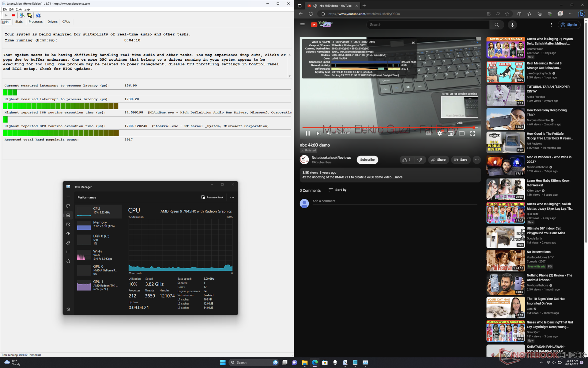Open the File menu in LatencyMon
Screen dimensions: 588x368
(x=5, y=10)
